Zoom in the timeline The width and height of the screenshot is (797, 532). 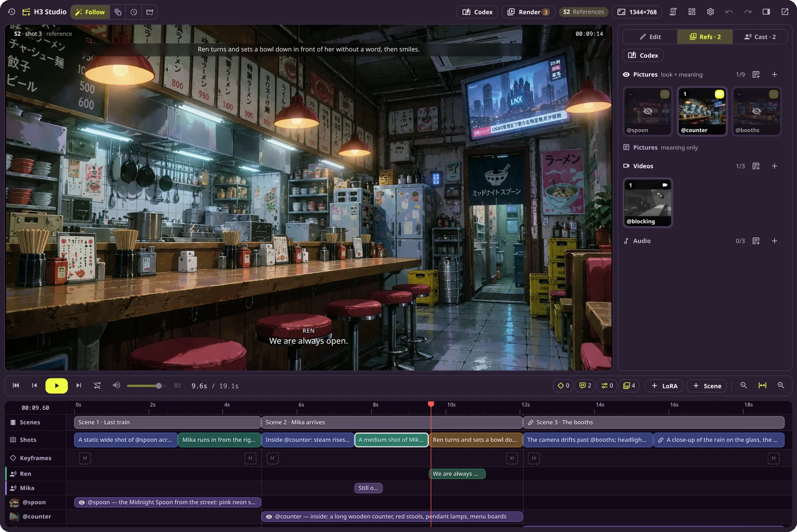[x=781, y=386]
